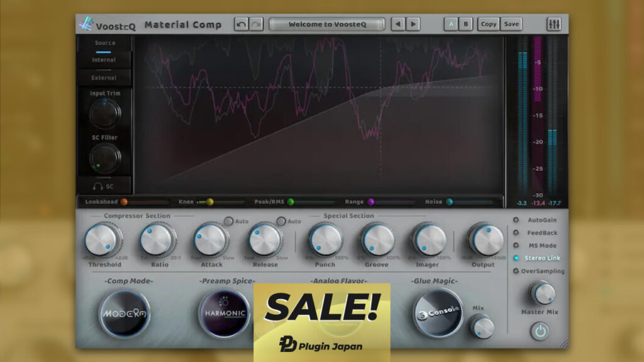The height and width of the screenshot is (362, 644).
Task: Click the redo arrow icon
Action: point(255,25)
